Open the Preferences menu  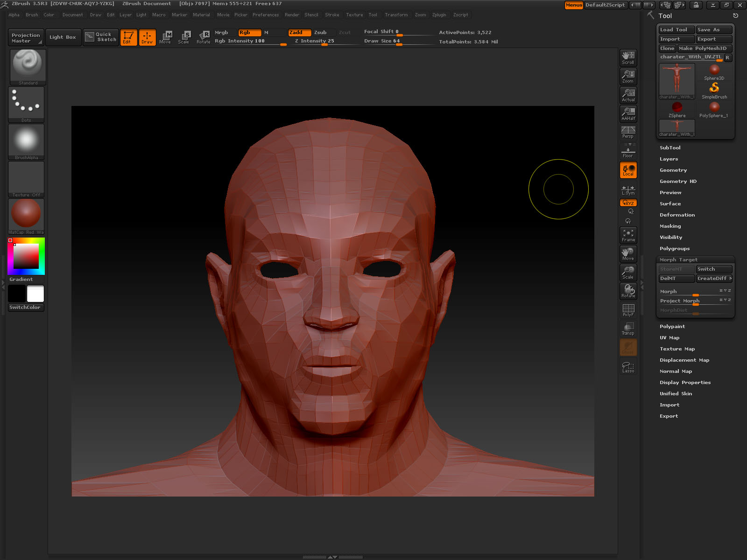[266, 15]
